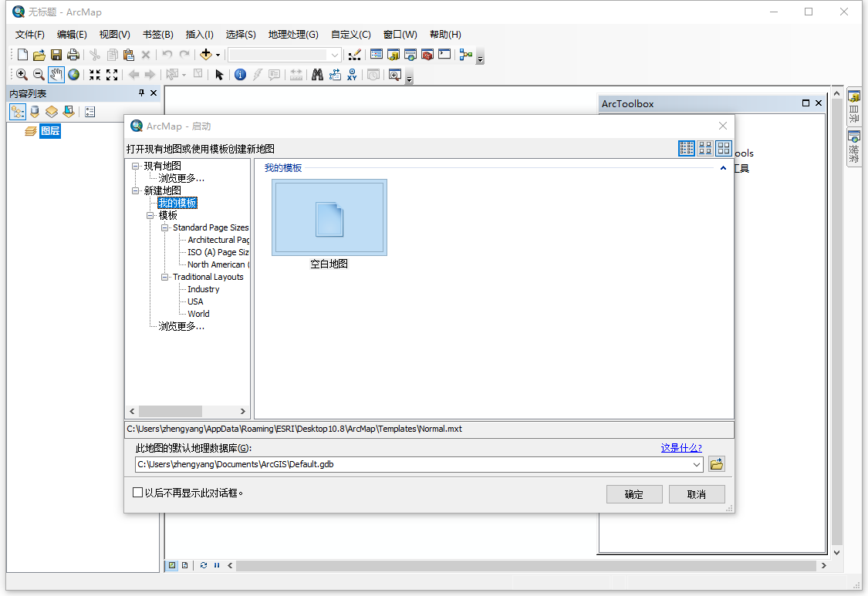Click List By Source icon in contents panel
This screenshot has height=596, width=868.
pyautogui.click(x=35, y=113)
